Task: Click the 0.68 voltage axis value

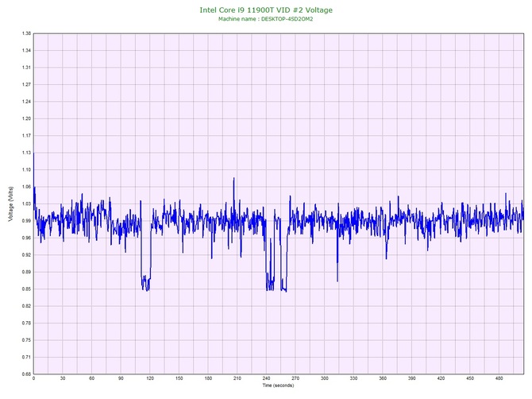Action: pos(26,374)
